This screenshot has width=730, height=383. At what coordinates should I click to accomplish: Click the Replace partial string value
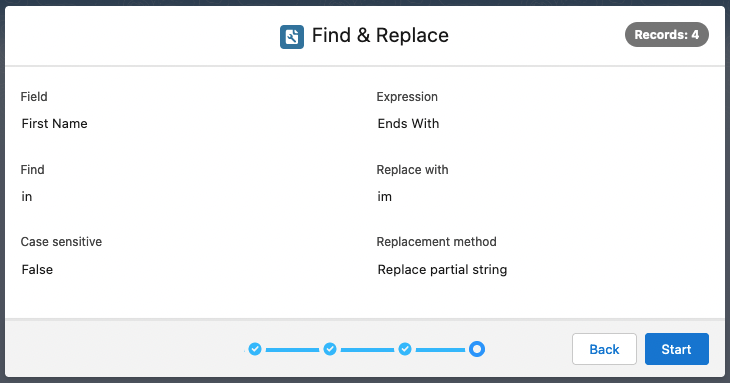pyautogui.click(x=442, y=270)
